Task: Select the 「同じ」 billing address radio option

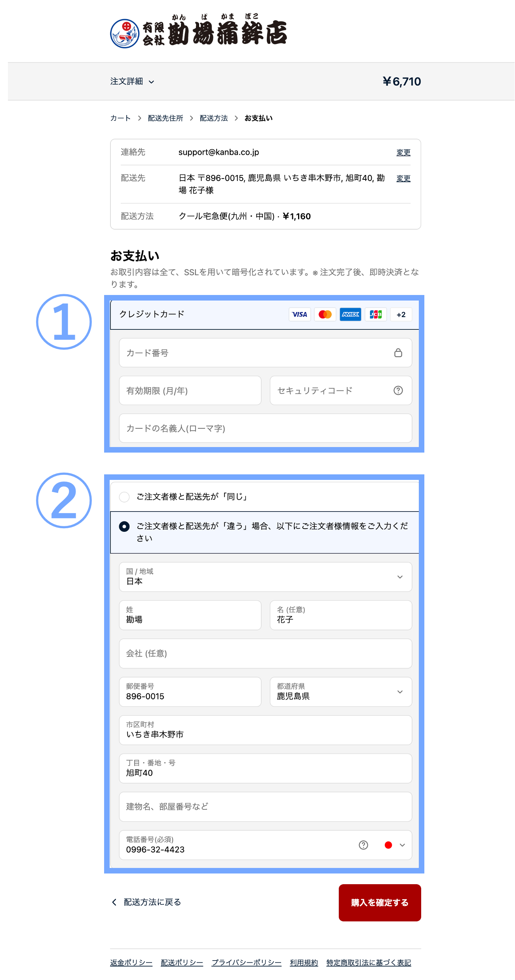Action: pos(124,497)
